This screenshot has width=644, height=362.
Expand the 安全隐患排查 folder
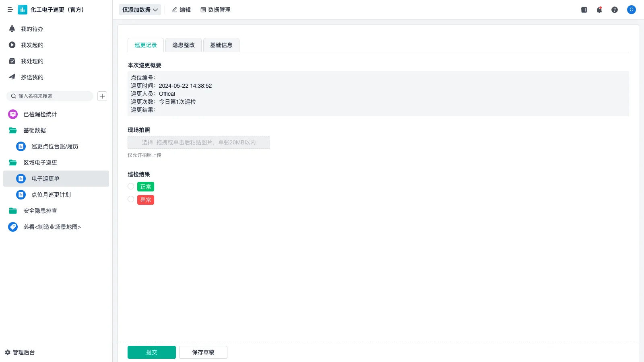40,211
